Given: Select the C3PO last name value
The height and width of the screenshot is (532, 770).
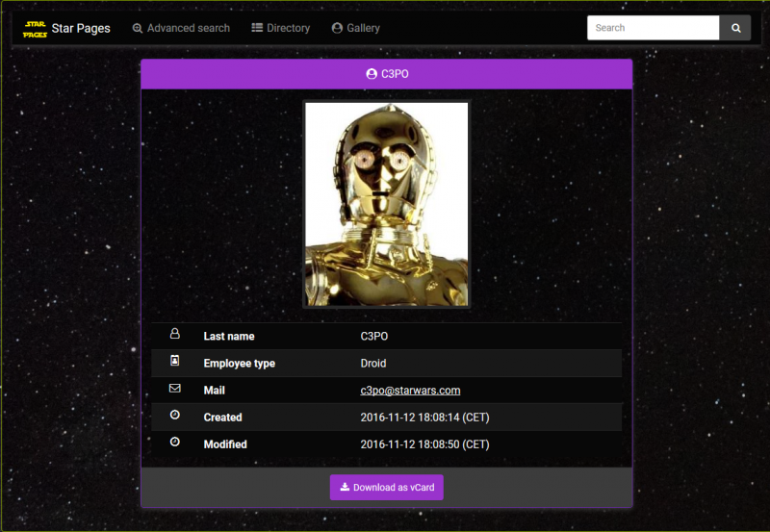Looking at the screenshot, I should 374,337.
